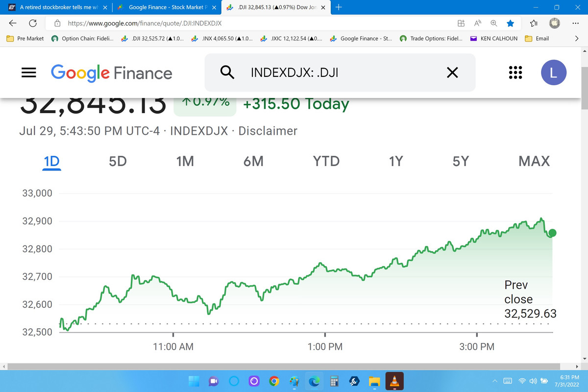Open the Google Finance hamburger menu

tap(29, 73)
